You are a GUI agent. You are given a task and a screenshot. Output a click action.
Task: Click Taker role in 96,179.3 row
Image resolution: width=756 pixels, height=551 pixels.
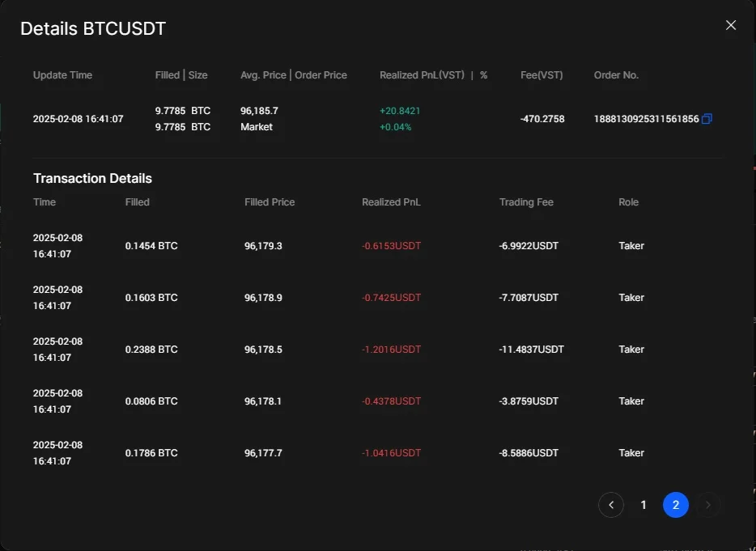click(631, 246)
